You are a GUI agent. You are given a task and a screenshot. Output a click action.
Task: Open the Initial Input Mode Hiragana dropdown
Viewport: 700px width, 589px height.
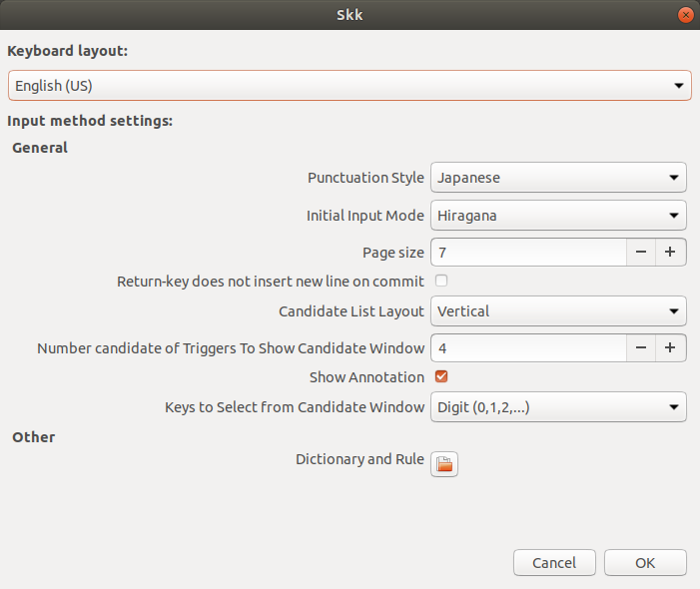pyautogui.click(x=558, y=216)
